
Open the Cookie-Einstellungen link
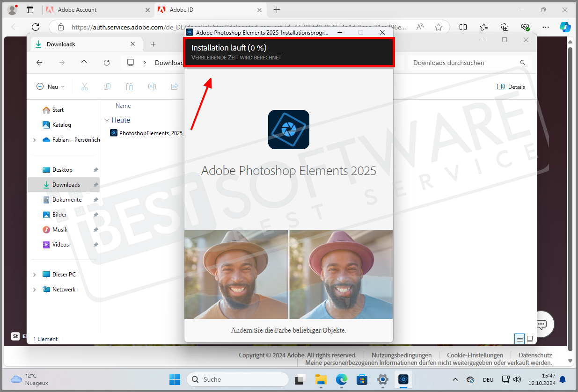tap(475, 355)
